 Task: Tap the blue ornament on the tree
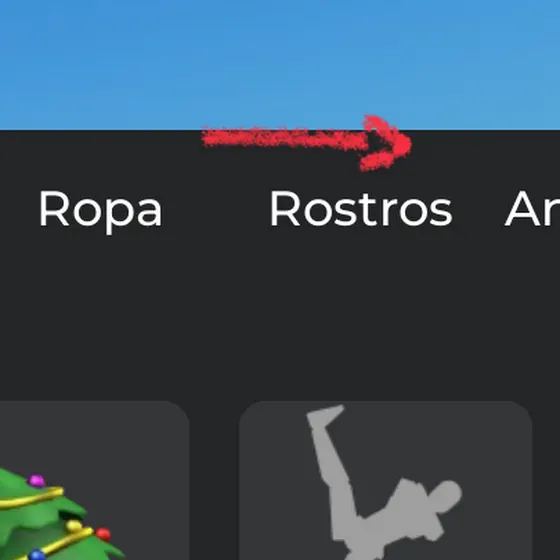pyautogui.click(x=37, y=555)
